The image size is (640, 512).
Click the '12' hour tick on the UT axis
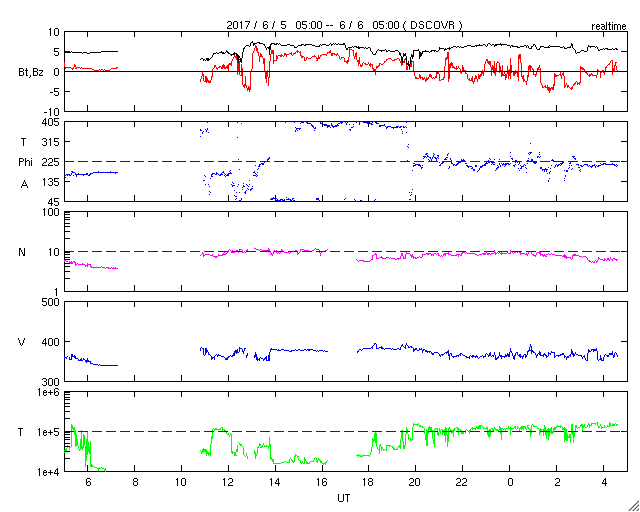[228, 483]
